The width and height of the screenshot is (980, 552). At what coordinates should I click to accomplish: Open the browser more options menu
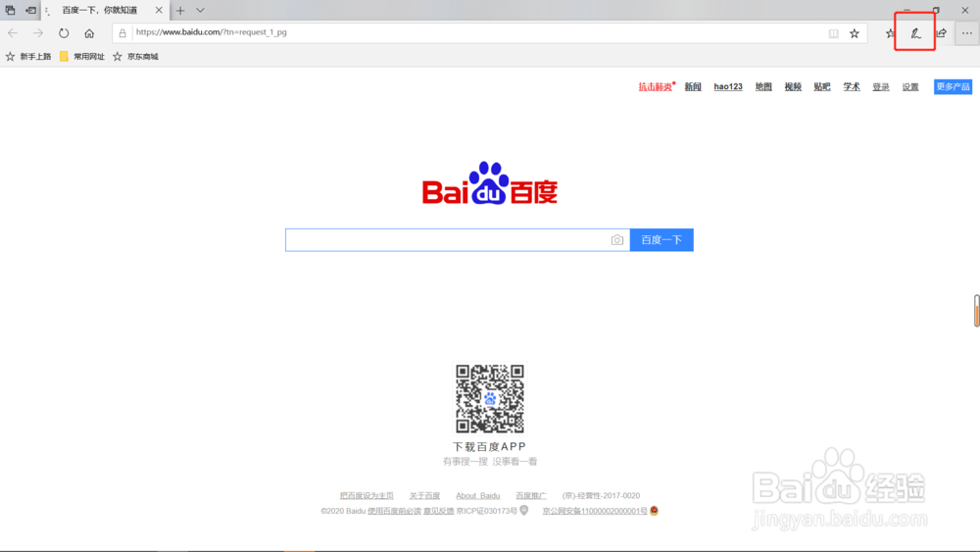[967, 33]
